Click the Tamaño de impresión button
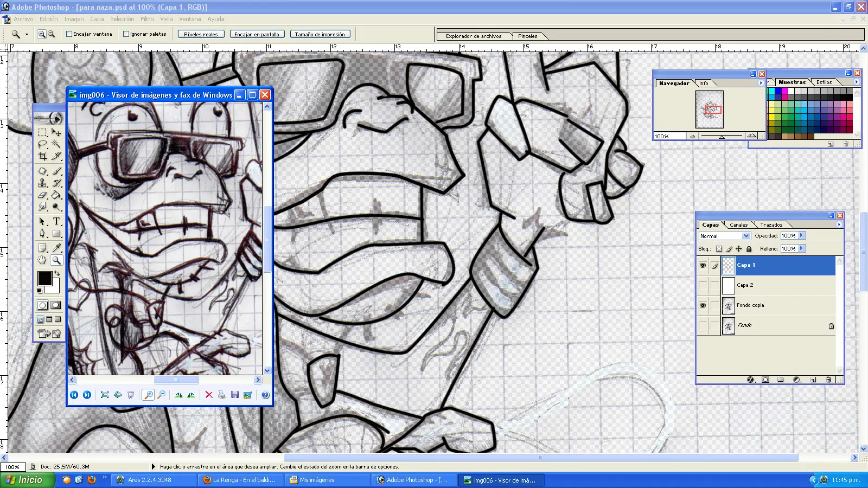 (x=320, y=34)
